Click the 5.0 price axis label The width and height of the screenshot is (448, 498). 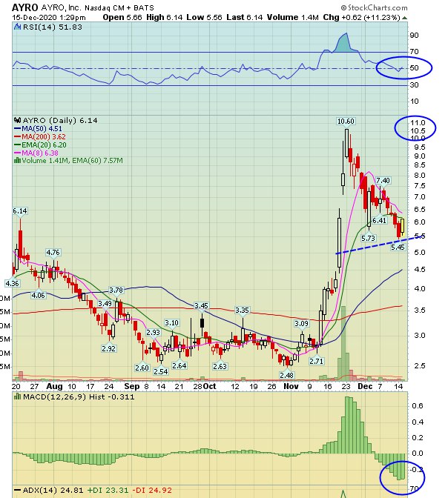pos(419,253)
